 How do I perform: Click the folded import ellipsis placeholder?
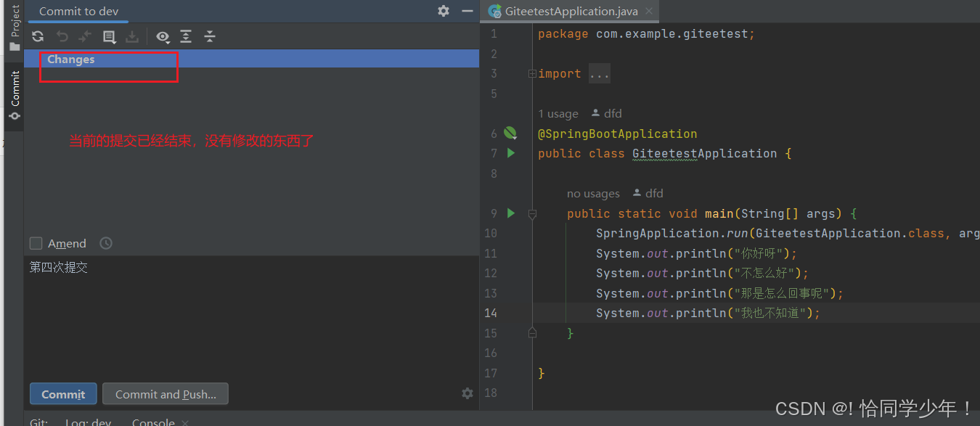coord(600,74)
